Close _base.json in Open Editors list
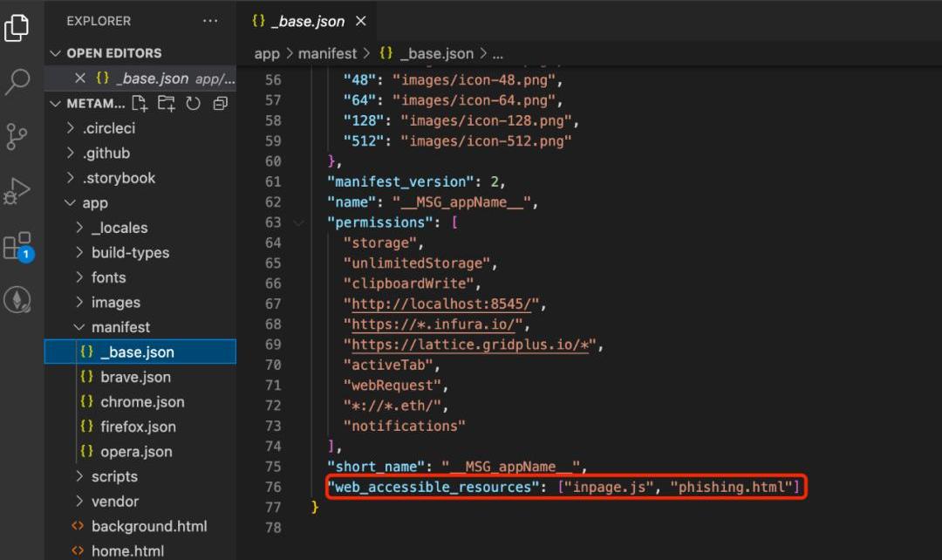The width and height of the screenshot is (942, 560). point(80,79)
